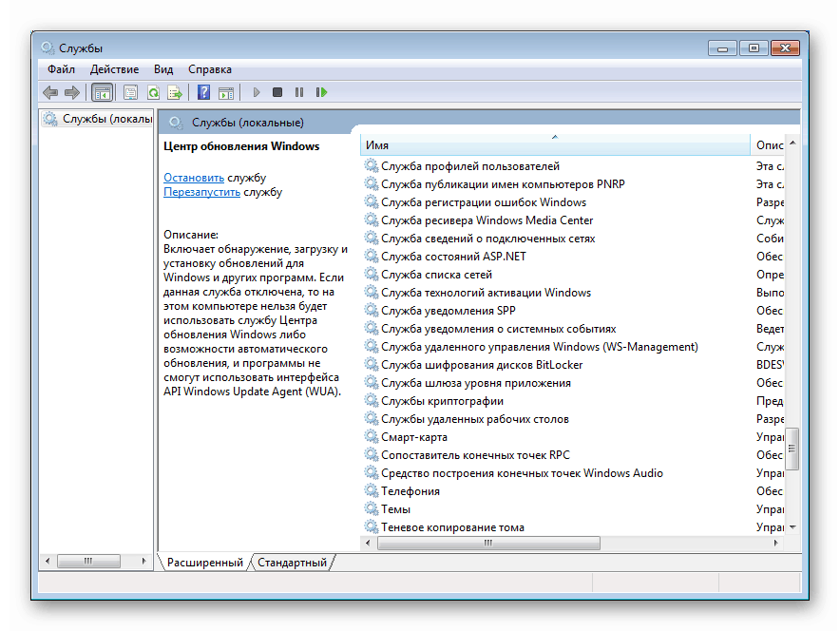Start the service with the play icon
The width and height of the screenshot is (840, 631).
click(x=257, y=92)
